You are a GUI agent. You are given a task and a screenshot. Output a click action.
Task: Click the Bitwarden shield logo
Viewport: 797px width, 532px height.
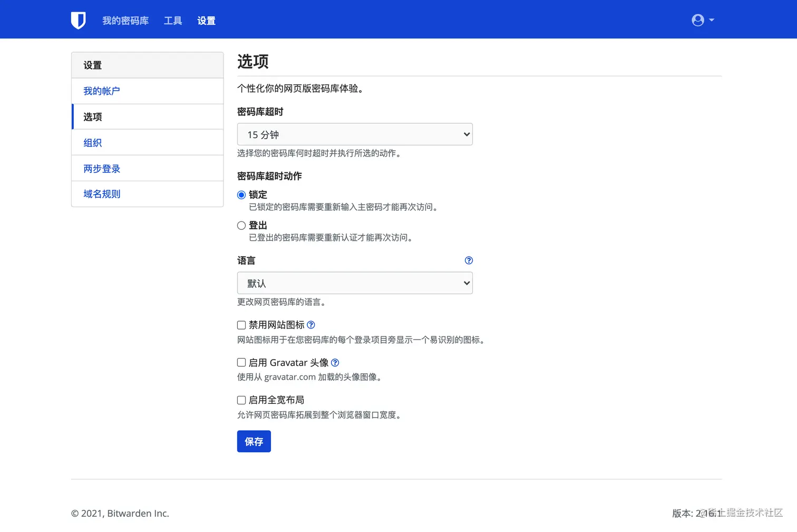point(78,20)
